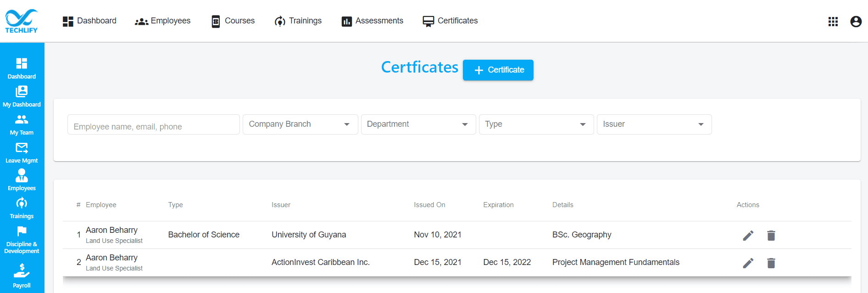
Task: Open Employees in the left sidebar
Action: coord(22,180)
